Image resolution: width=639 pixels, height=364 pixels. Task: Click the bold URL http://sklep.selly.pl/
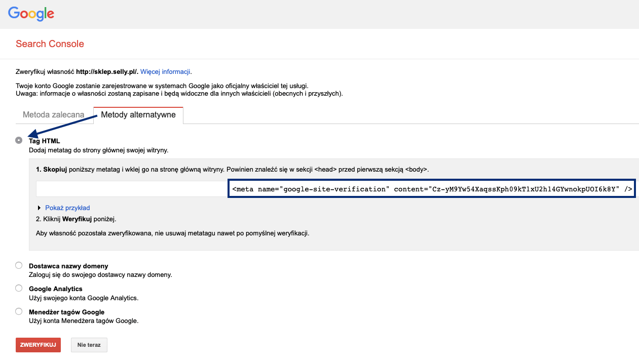[x=107, y=71]
